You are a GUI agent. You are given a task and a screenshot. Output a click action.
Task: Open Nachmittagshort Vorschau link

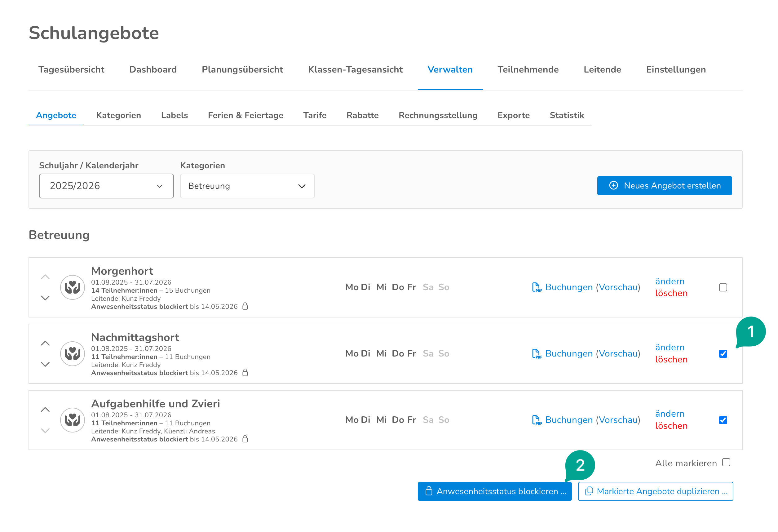pyautogui.click(x=618, y=353)
